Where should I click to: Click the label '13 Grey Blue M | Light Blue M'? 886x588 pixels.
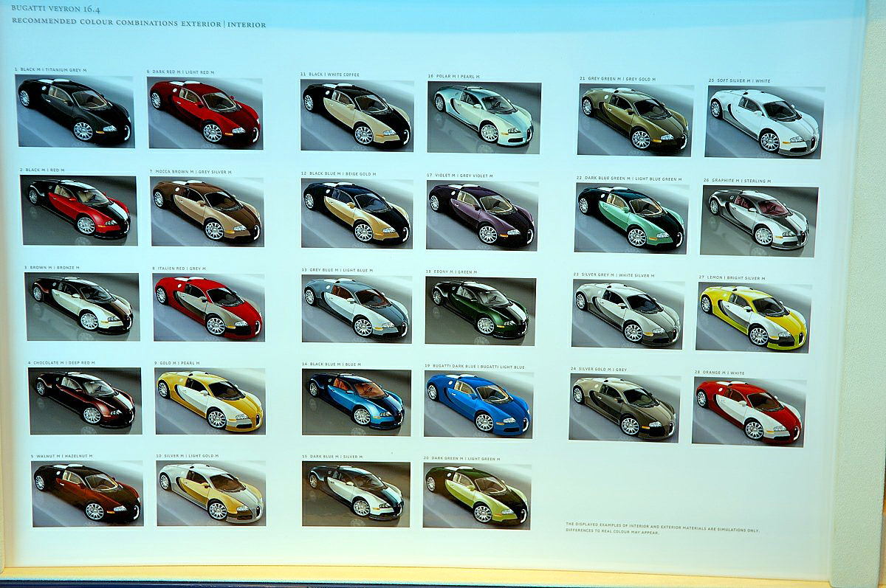[338, 270]
